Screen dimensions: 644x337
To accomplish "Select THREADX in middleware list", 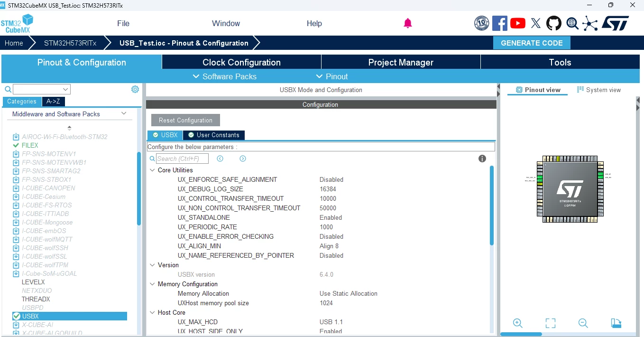I will point(36,299).
